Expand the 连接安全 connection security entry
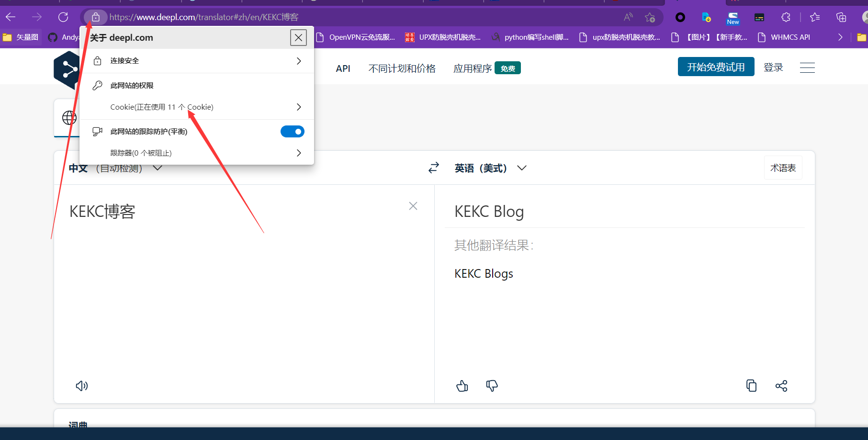Screen dimensions: 868x440 point(196,61)
